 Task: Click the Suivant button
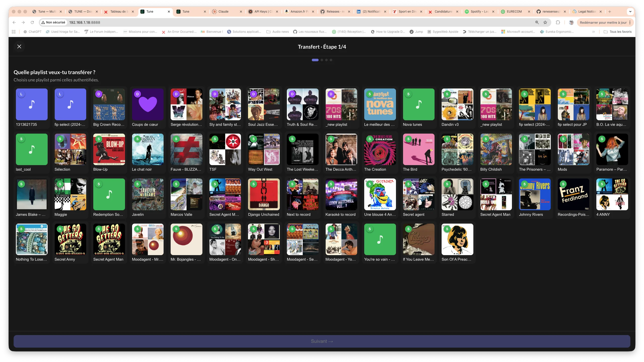click(x=322, y=341)
